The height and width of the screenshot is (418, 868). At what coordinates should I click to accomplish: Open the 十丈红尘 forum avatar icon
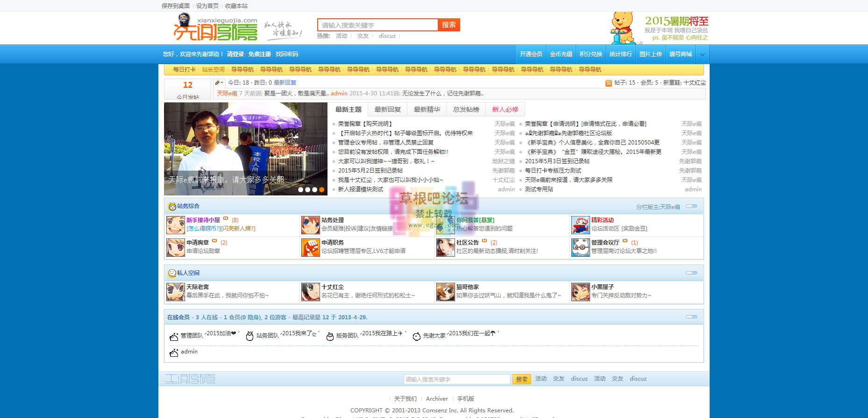tap(310, 292)
